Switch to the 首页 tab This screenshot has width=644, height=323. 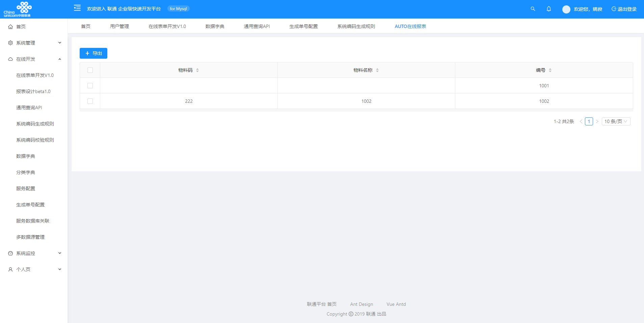tap(86, 26)
